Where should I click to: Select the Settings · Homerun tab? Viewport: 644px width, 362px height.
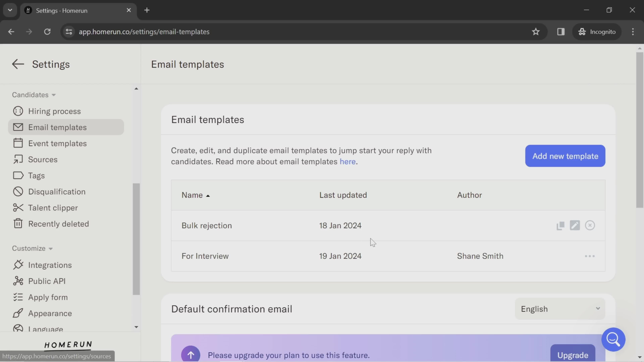78,11
